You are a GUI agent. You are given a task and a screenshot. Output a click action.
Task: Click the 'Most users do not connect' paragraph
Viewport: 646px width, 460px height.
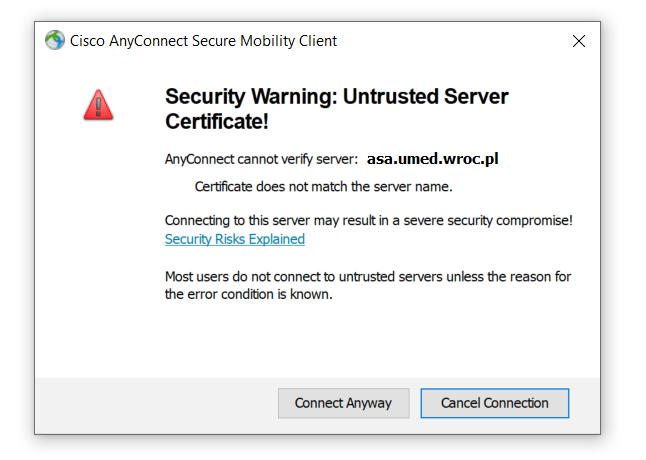click(x=368, y=285)
